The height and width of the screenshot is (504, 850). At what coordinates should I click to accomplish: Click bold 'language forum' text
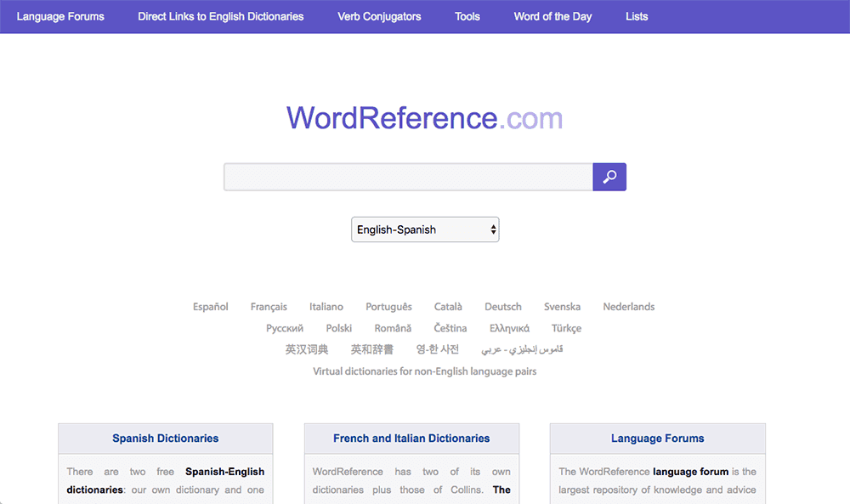pyautogui.click(x=690, y=472)
